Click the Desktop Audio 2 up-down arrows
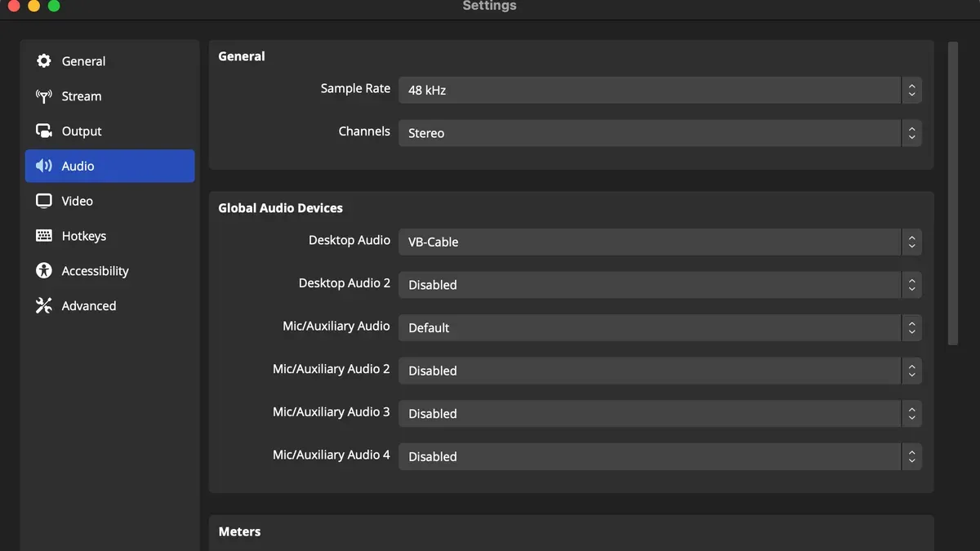Screen dimensions: 980x551 pos(911,285)
